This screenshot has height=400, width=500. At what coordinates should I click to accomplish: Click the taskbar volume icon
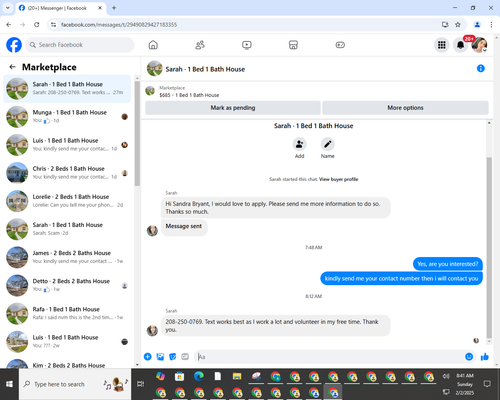(x=446, y=376)
